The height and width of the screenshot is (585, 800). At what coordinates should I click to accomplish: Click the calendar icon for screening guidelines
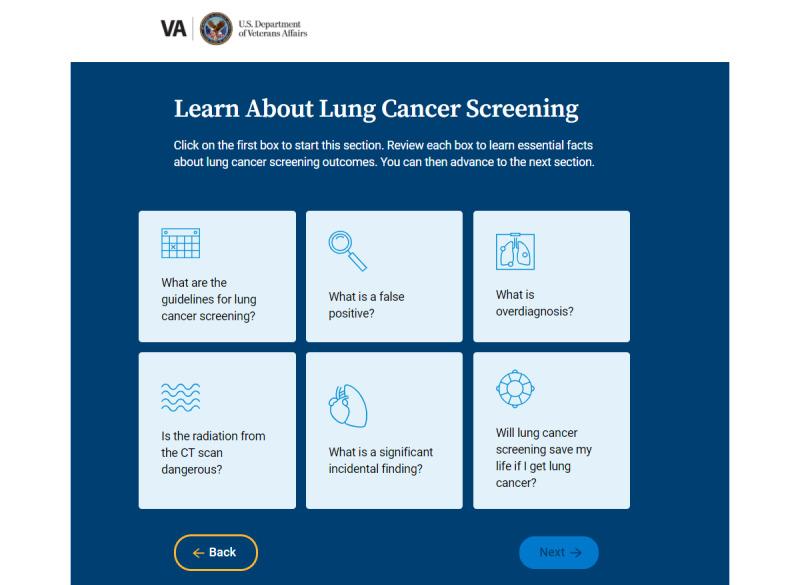(x=181, y=243)
